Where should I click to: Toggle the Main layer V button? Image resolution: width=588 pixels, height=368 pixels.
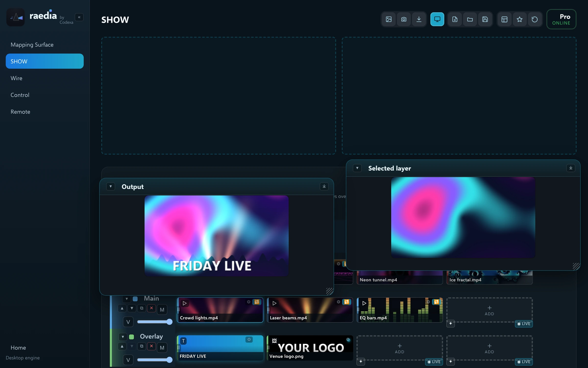pos(128,322)
